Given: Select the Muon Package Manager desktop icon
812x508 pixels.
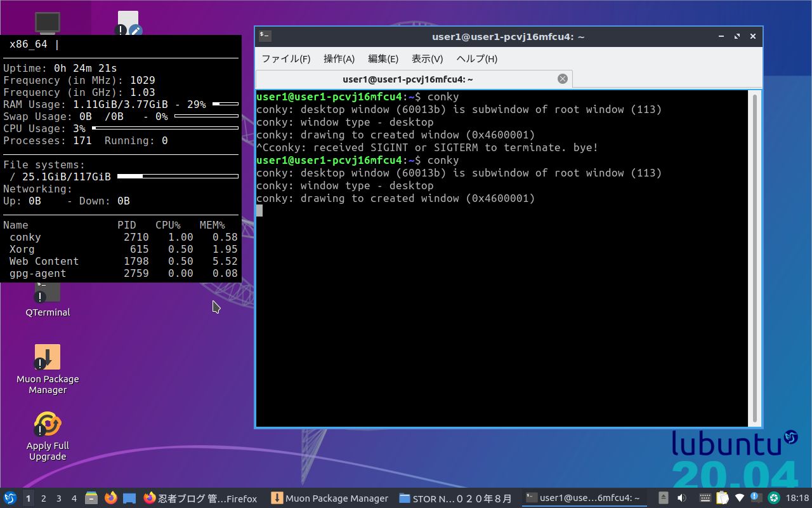Looking at the screenshot, I should point(48,370).
